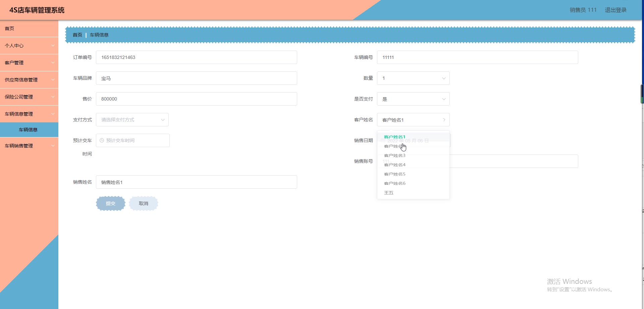
Task: Collapse the 车辆信息管理 sidebar menu
Action: pos(29,114)
